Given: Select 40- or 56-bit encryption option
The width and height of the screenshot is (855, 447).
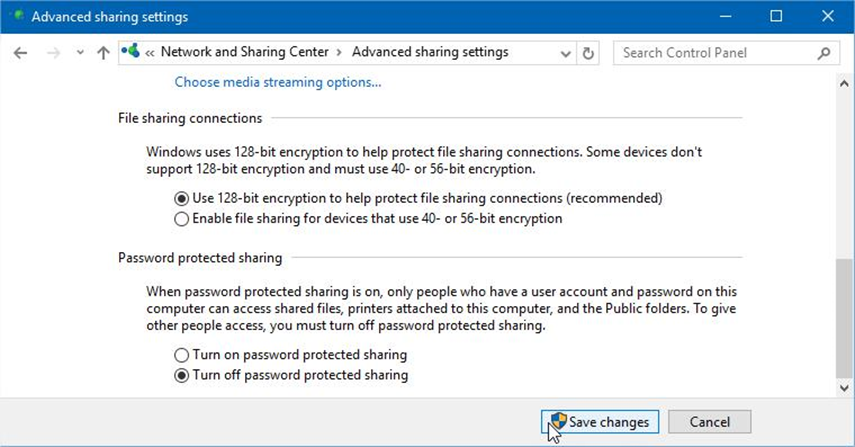Looking at the screenshot, I should point(181,218).
